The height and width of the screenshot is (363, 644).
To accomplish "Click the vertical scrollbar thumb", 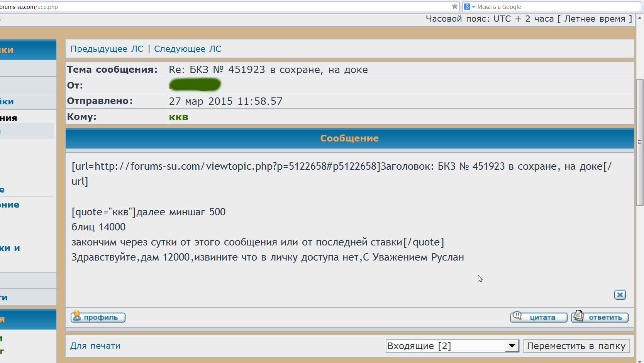I will (x=640, y=142).
